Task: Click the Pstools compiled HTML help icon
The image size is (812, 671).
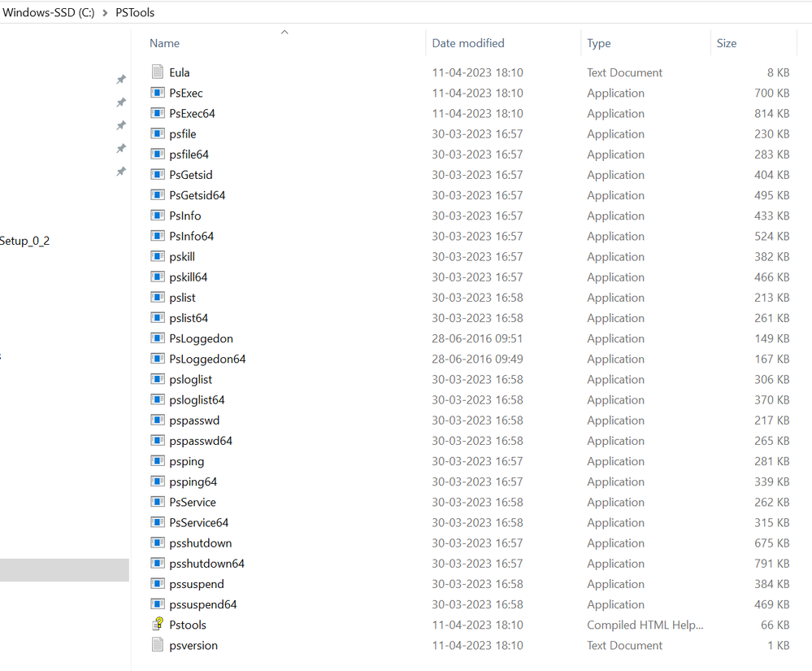Action: pyautogui.click(x=158, y=625)
